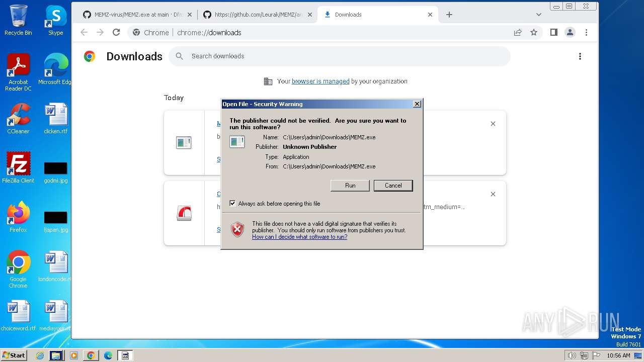This screenshot has height=362, width=644.
Task: Remove the second download entry from list
Action: tap(493, 194)
